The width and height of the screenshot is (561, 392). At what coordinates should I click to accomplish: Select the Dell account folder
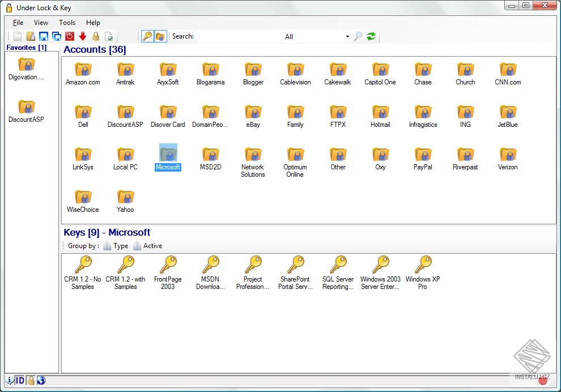[x=83, y=117]
